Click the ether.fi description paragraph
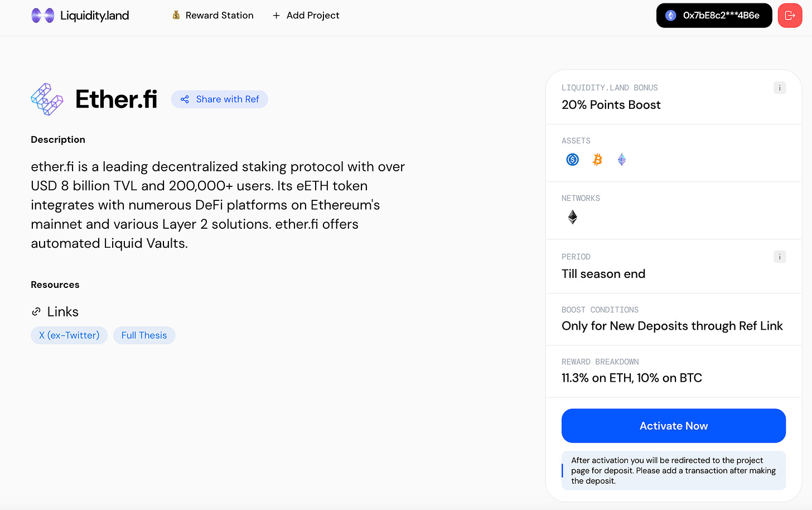Screen dimensions: 812x510 218,205
